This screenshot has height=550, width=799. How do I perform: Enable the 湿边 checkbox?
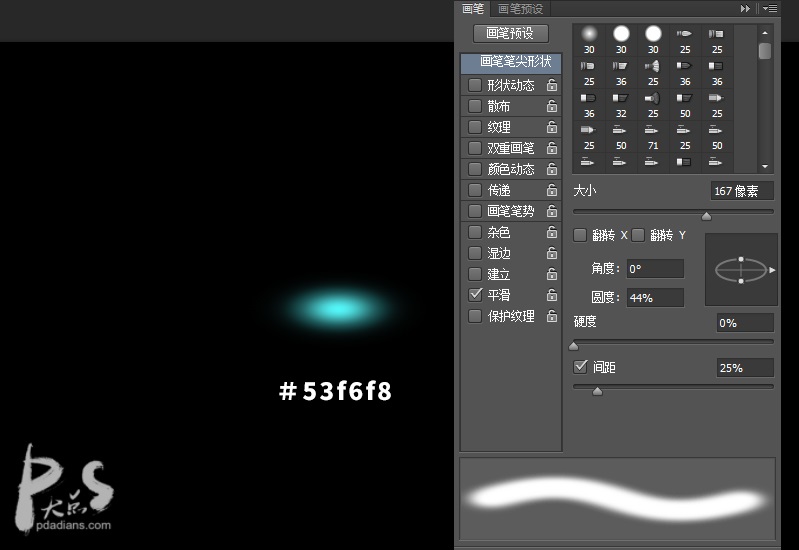tap(475, 253)
